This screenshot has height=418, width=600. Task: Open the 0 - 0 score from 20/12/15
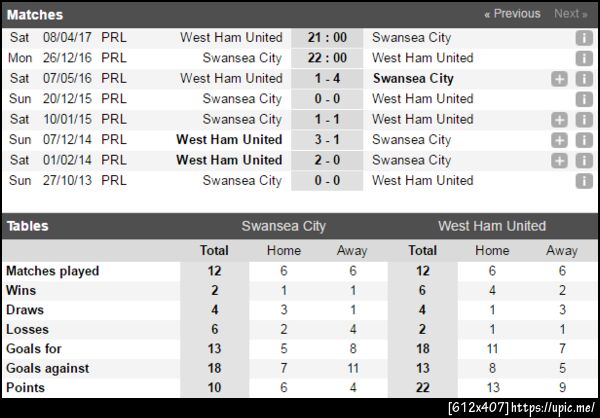[x=327, y=99]
